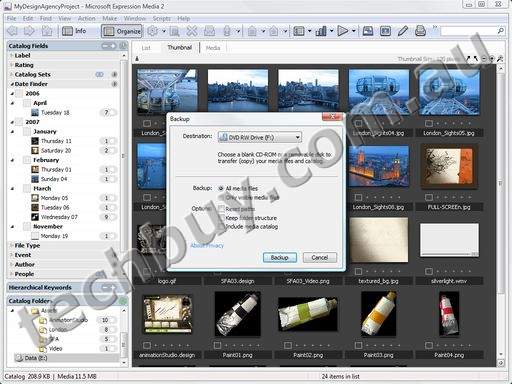Screen dimensions: 512x384
Task: Tick the checkbox above FULL-SCREEn.jpg label
Action: click(x=429, y=197)
